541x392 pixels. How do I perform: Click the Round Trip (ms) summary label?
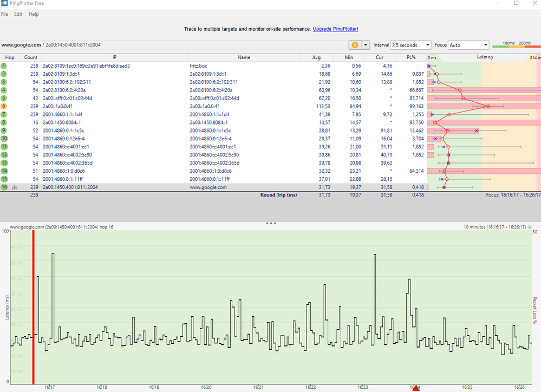[278, 195]
